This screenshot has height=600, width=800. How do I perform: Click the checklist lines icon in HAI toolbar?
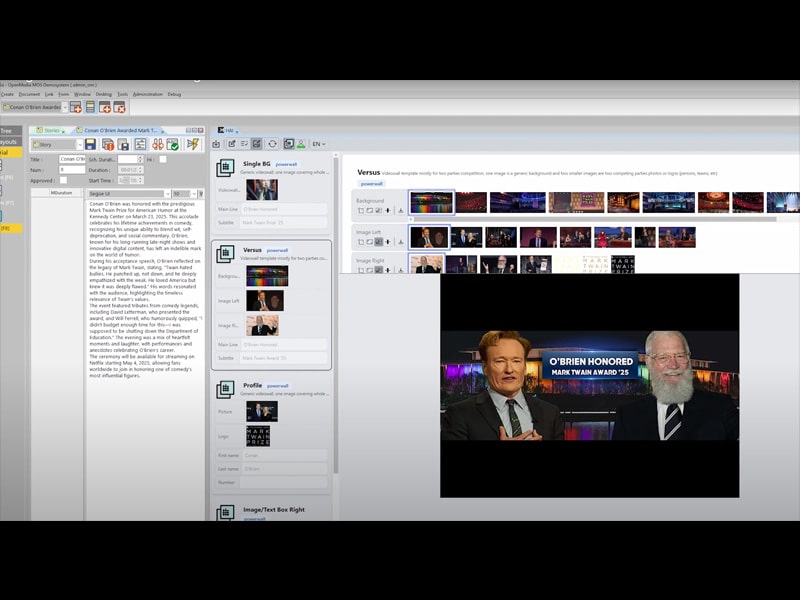click(x=244, y=144)
